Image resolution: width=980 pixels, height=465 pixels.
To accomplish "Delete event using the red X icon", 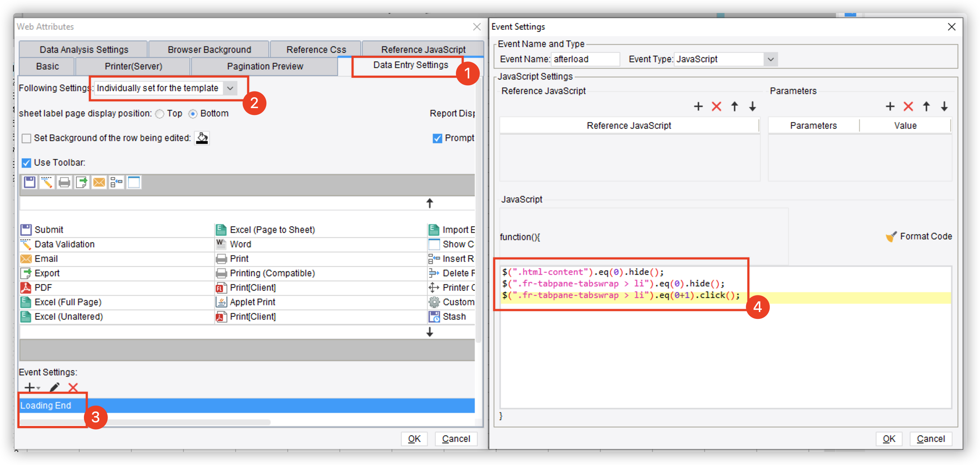I will click(73, 387).
